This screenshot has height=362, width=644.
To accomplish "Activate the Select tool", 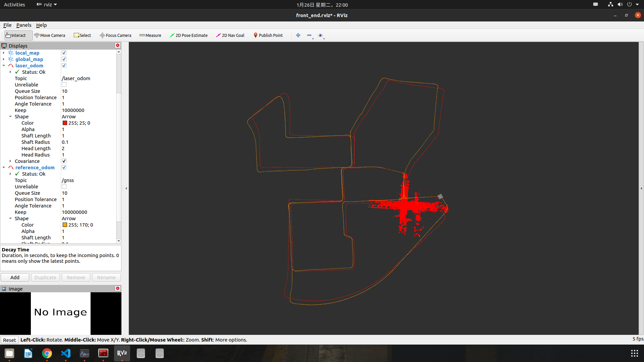I will [x=83, y=35].
